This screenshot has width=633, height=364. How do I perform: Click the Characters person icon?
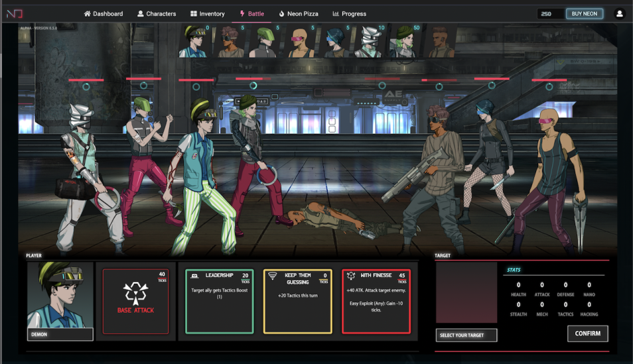pyautogui.click(x=141, y=14)
